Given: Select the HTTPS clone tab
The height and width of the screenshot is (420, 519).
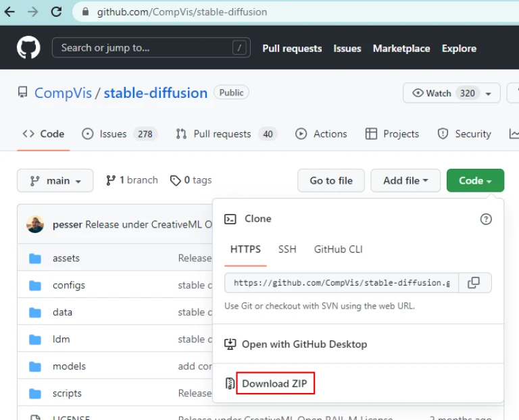Looking at the screenshot, I should [x=245, y=249].
